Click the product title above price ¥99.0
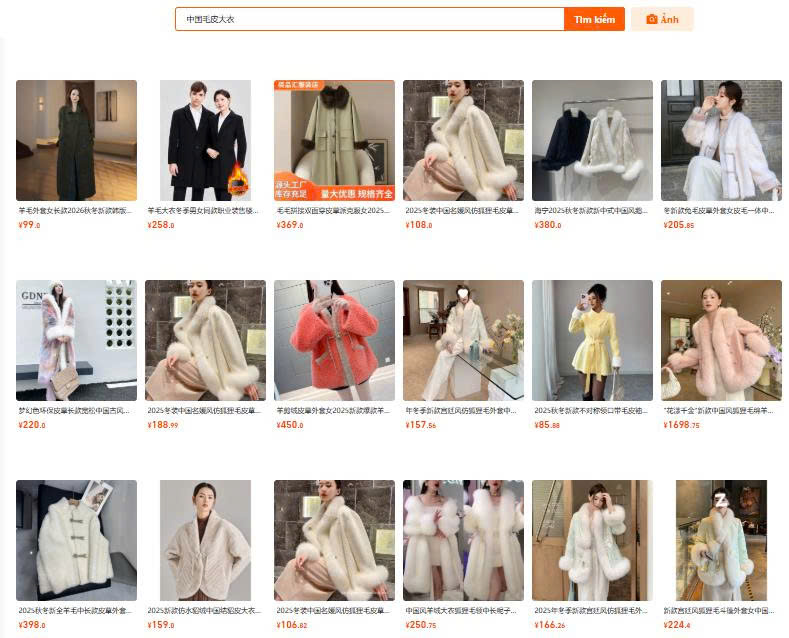This screenshot has width=789, height=638. point(76,211)
